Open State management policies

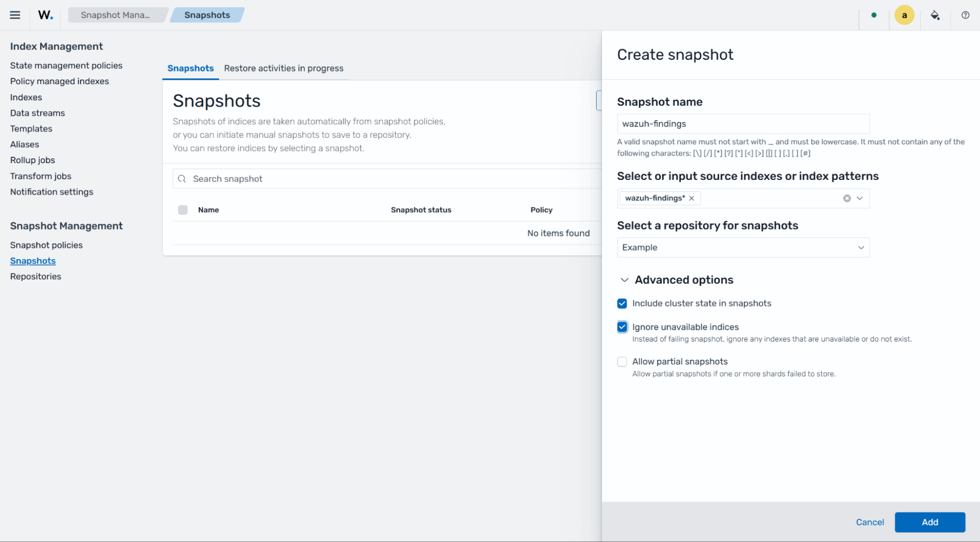pos(66,66)
